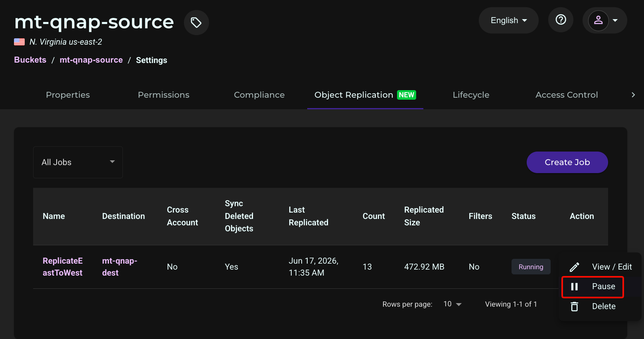Click the Count column header

(x=374, y=216)
